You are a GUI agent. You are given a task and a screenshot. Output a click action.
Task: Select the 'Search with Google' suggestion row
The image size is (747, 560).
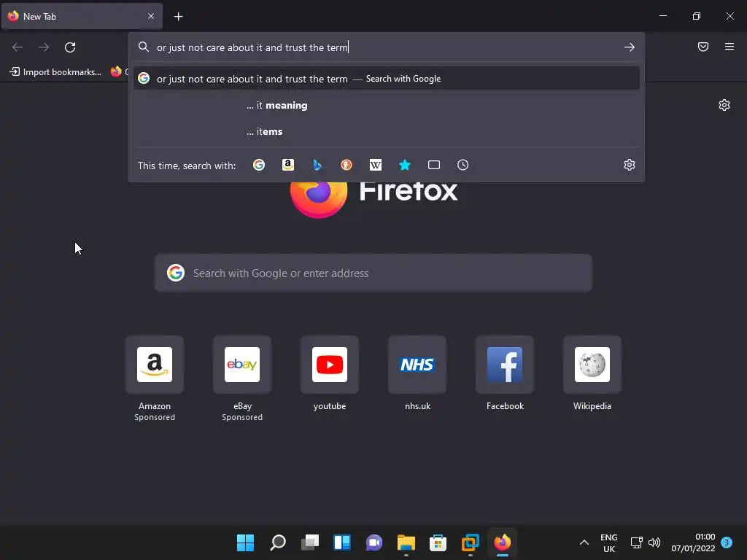(387, 79)
